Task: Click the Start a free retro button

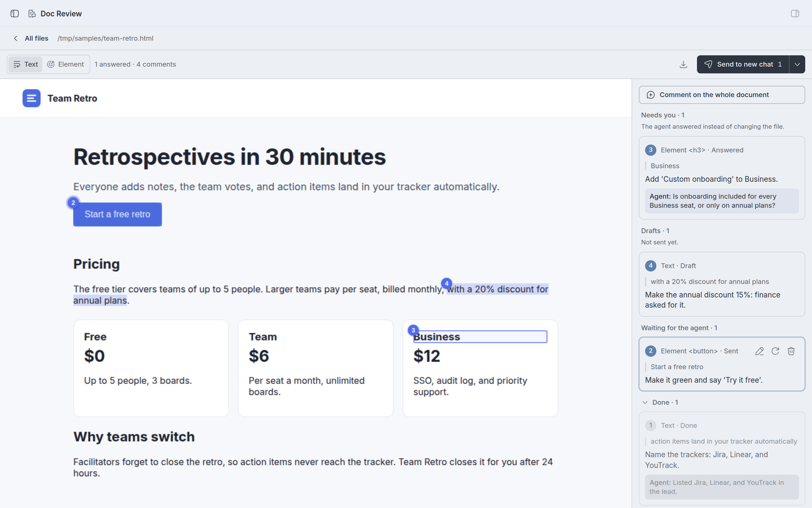Action: point(118,214)
